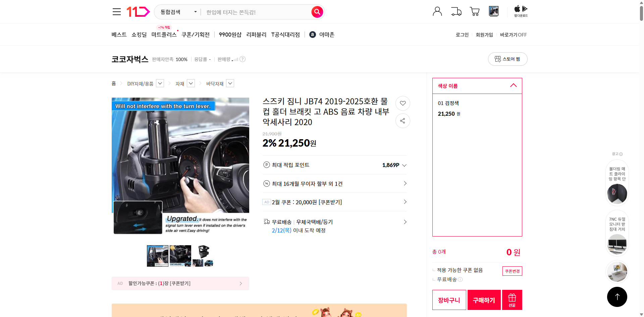644x317 pixels.
Task: Open the hamburger menu
Action: 116,11
